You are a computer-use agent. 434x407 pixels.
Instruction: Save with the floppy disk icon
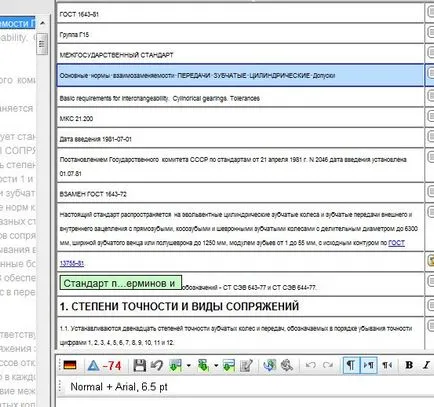[139, 365]
